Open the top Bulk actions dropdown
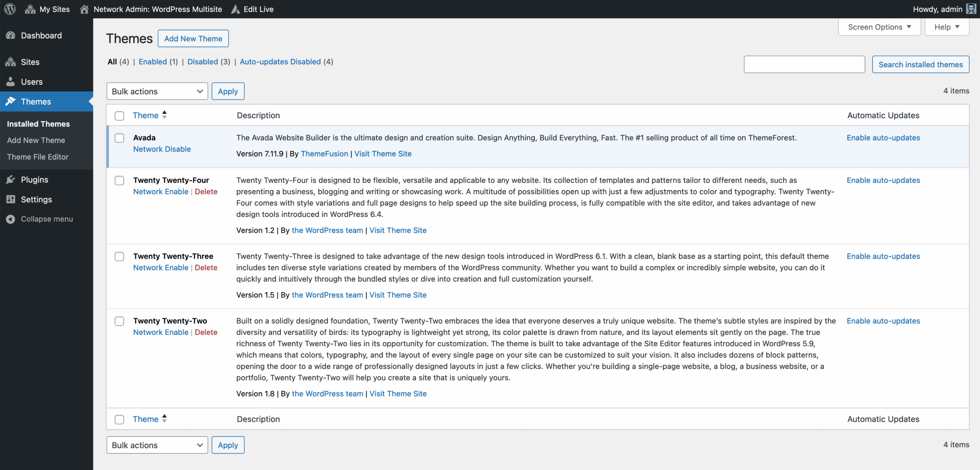This screenshot has height=470, width=980. pyautogui.click(x=157, y=91)
